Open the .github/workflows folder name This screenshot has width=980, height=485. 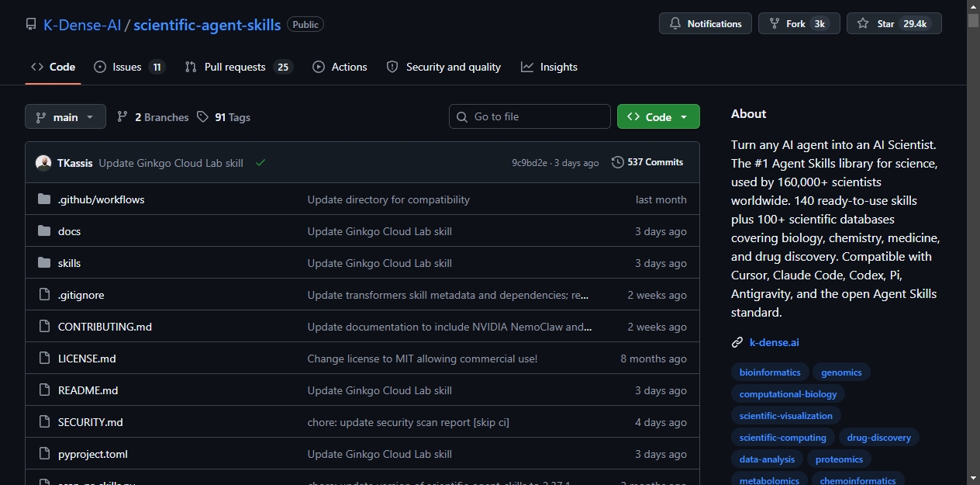pyautogui.click(x=101, y=199)
